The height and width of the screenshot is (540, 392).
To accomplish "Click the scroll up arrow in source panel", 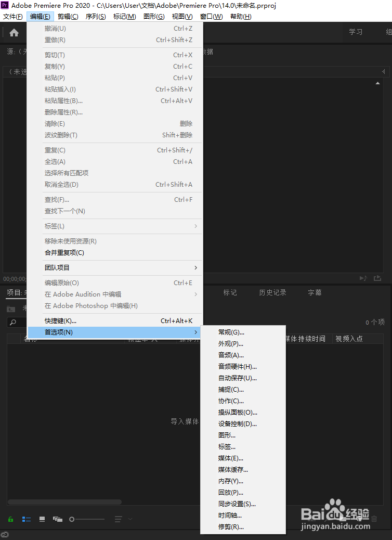I will [x=377, y=83].
